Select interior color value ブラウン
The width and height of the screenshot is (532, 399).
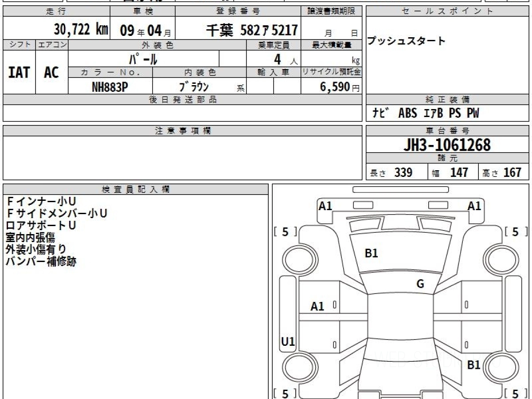pos(194,86)
